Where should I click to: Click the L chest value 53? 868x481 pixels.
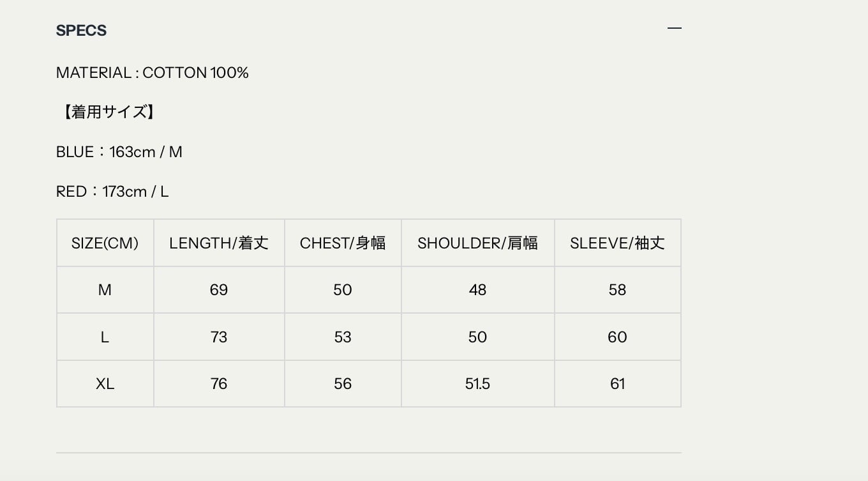click(343, 337)
